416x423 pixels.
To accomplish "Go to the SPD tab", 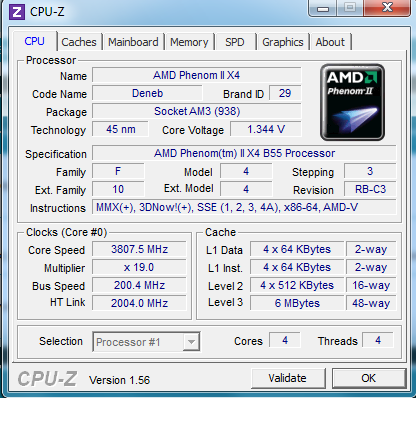I will pyautogui.click(x=235, y=42).
